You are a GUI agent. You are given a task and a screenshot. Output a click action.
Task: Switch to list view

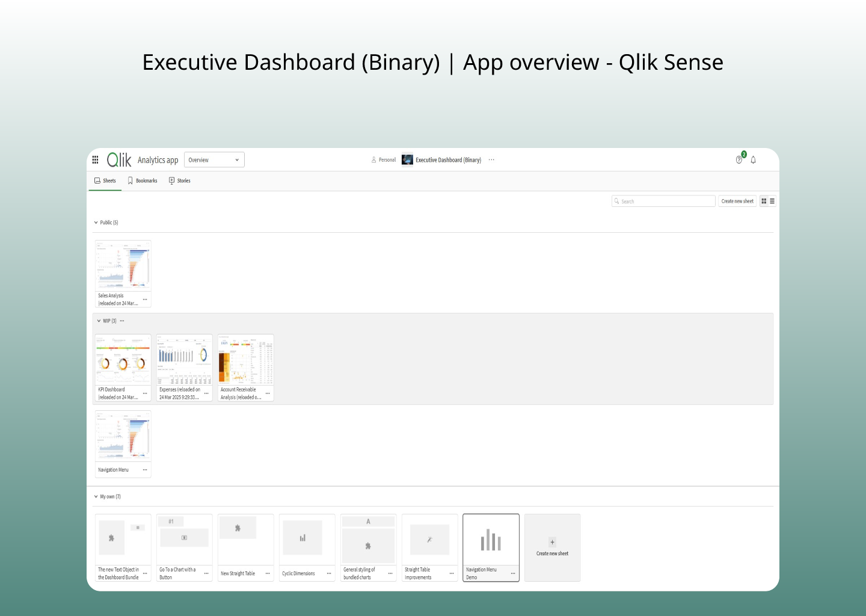pos(772,202)
